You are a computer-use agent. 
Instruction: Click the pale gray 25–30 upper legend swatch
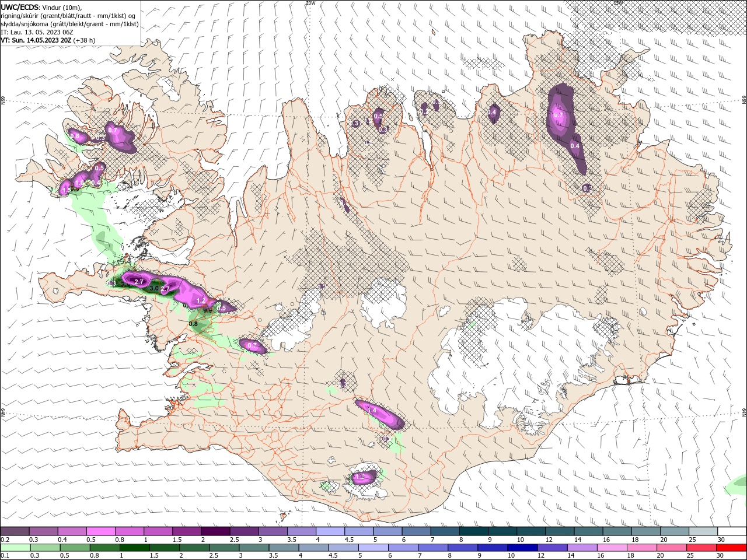pos(704,531)
